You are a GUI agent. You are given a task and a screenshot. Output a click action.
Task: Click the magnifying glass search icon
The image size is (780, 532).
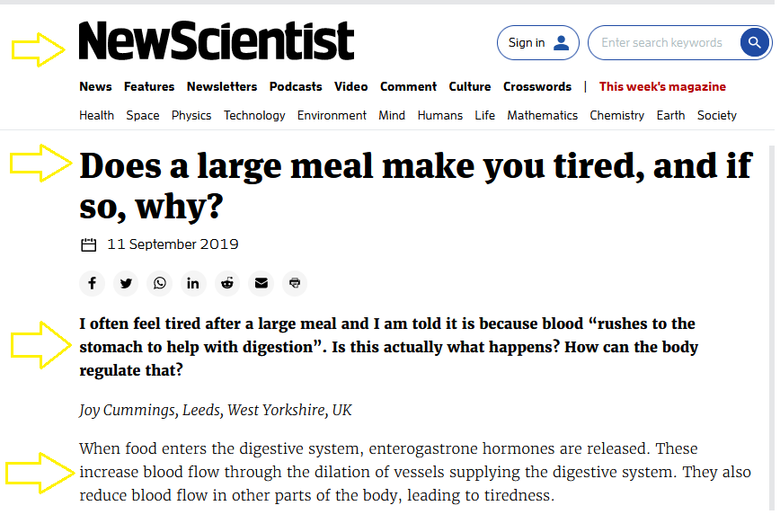coord(755,42)
